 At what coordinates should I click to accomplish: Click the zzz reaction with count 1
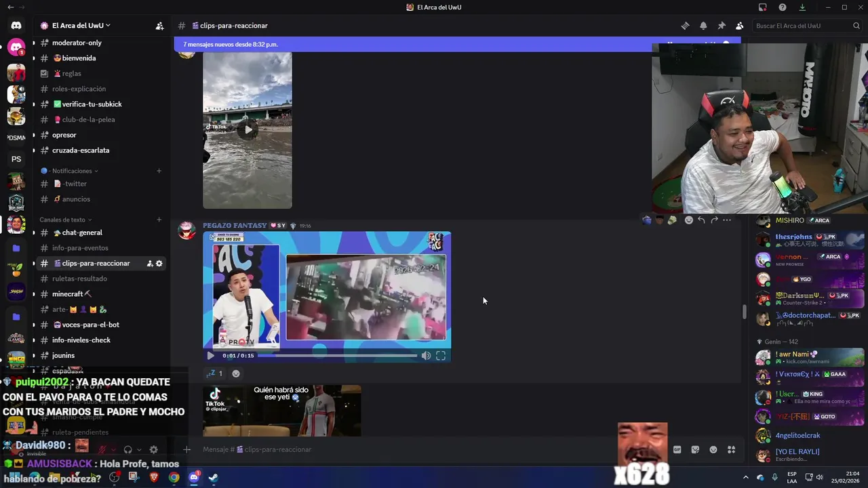point(214,373)
